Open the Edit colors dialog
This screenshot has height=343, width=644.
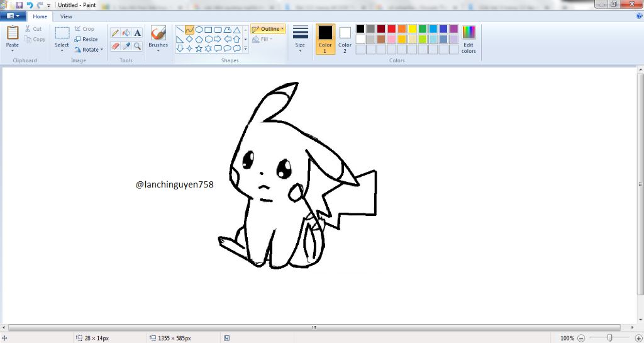click(469, 39)
